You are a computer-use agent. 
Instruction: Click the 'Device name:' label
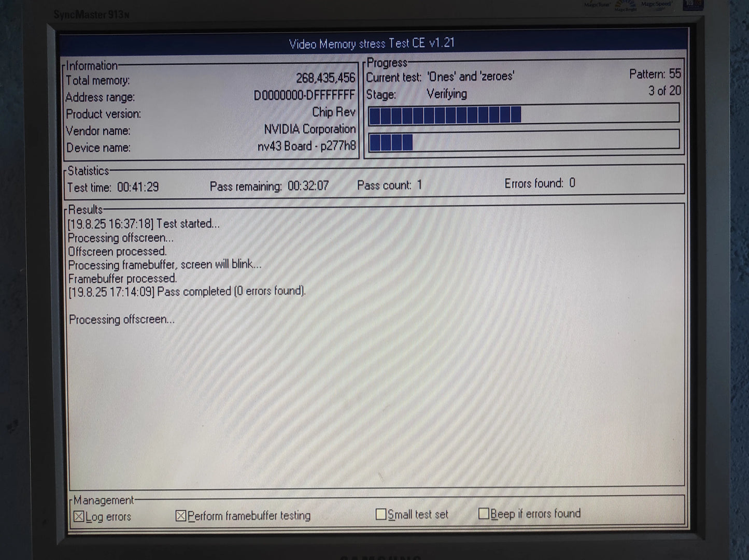coord(98,148)
